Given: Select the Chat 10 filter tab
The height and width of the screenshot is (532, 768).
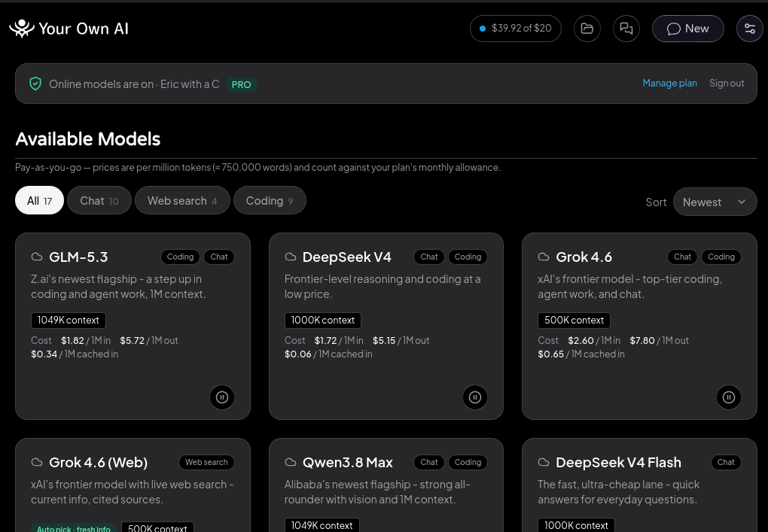Looking at the screenshot, I should tap(99, 201).
